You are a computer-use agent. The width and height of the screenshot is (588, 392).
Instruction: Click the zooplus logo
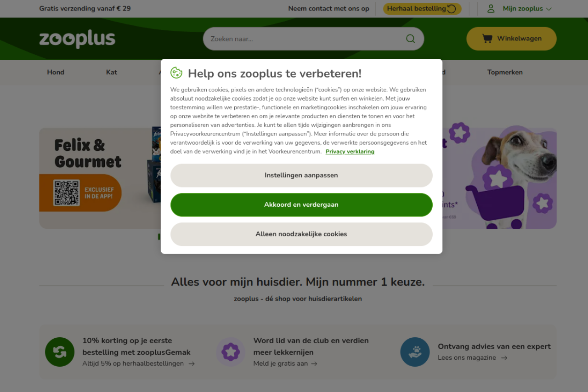point(77,39)
